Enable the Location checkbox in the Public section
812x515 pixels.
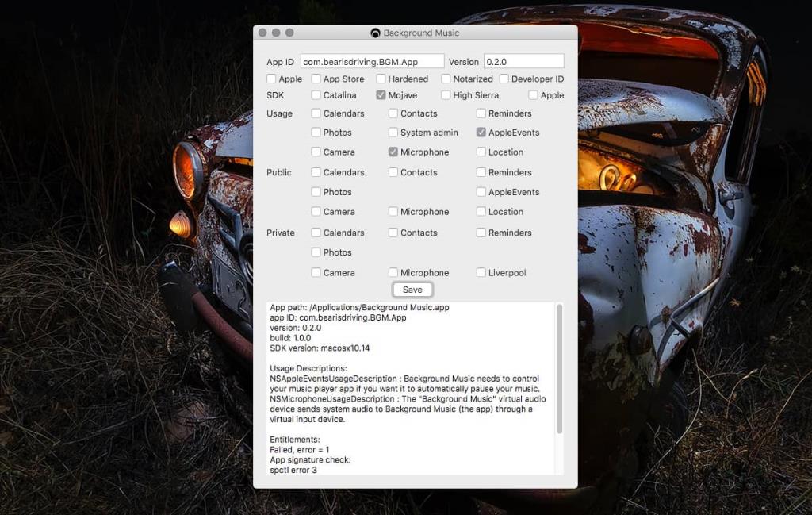480,212
